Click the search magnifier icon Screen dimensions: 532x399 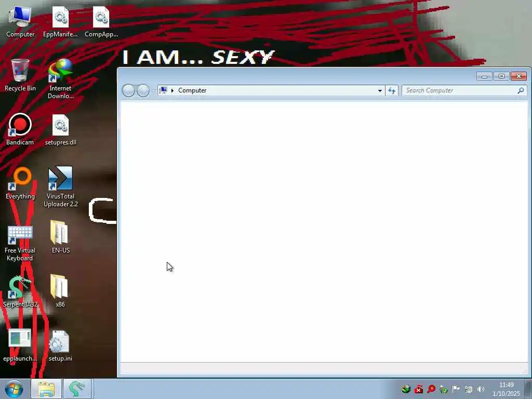pos(521,90)
